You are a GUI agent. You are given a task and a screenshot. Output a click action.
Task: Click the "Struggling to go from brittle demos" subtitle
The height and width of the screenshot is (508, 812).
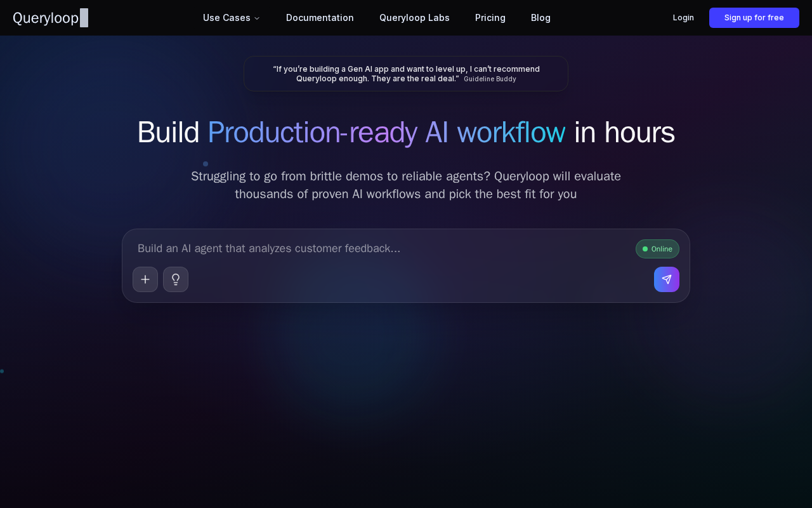(x=406, y=185)
